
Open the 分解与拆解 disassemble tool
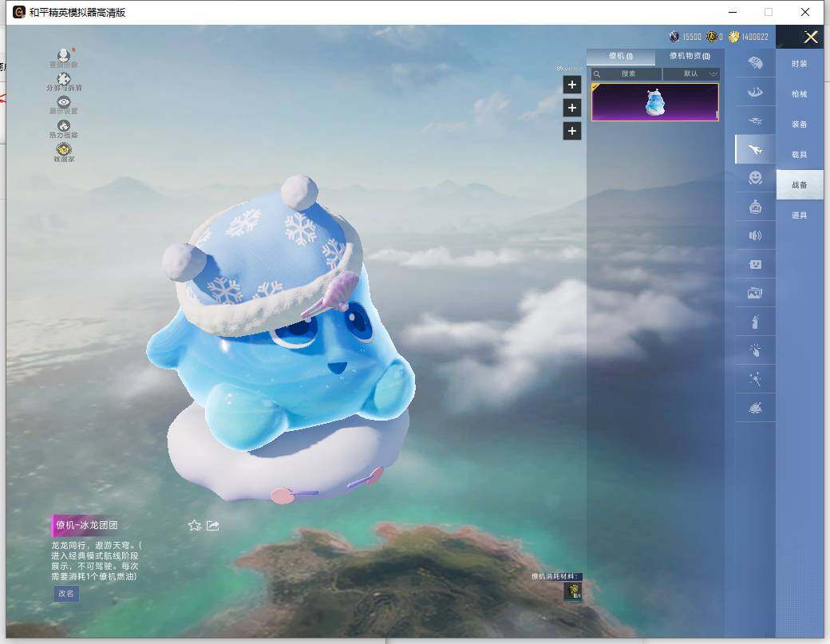pyautogui.click(x=64, y=82)
